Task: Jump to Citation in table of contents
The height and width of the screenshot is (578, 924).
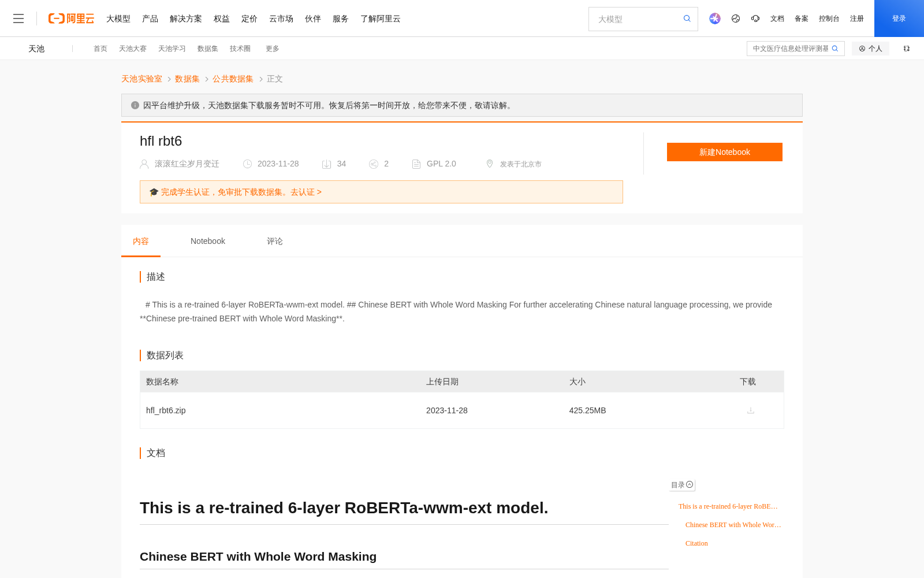Action: [x=696, y=543]
